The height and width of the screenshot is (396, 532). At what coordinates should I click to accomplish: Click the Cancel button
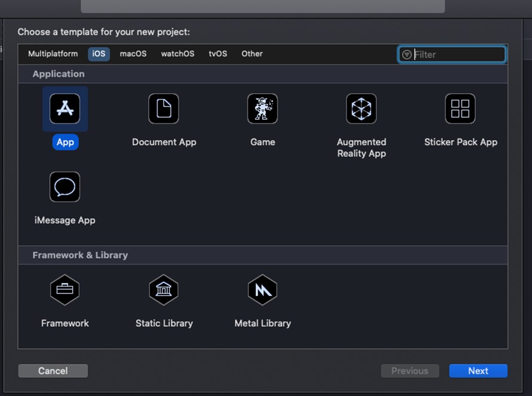point(53,371)
